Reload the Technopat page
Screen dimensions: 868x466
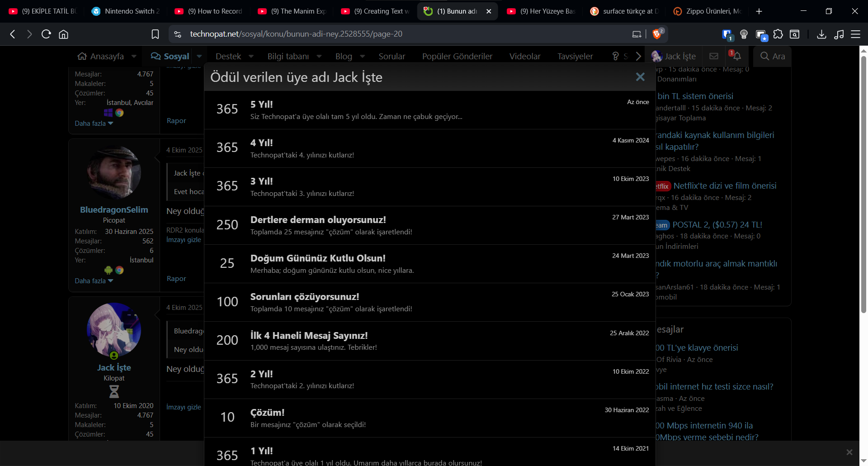[46, 34]
